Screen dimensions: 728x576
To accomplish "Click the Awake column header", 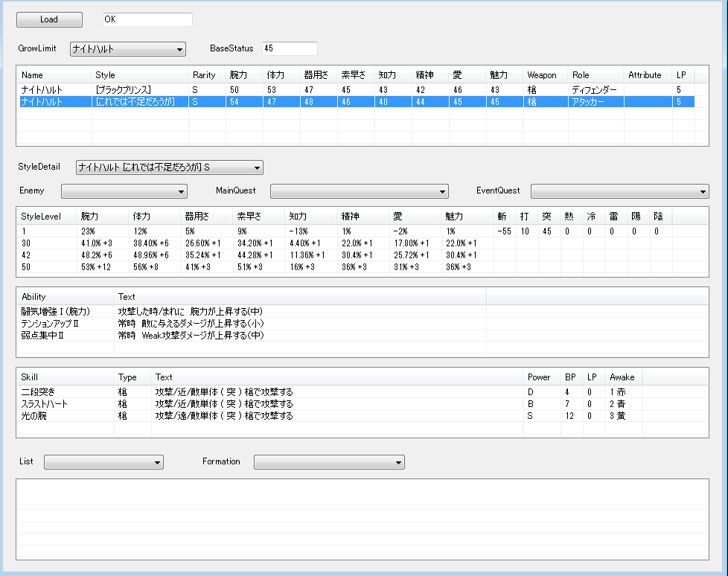I will coord(624,377).
